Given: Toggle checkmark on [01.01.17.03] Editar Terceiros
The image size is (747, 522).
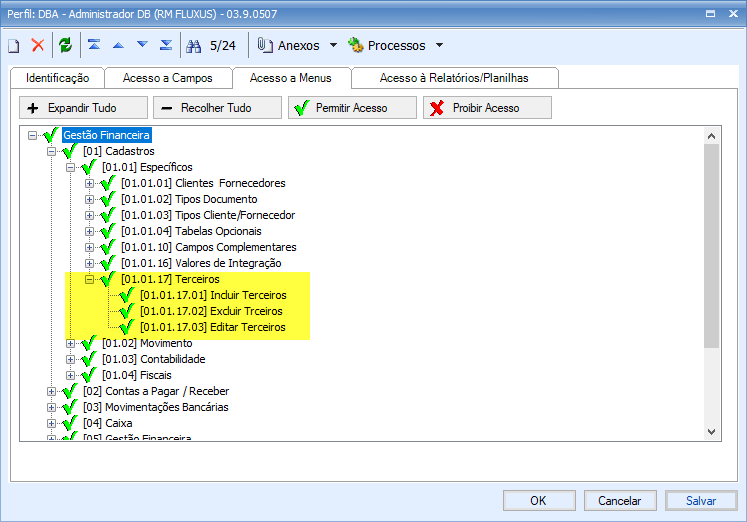Looking at the screenshot, I should (127, 327).
